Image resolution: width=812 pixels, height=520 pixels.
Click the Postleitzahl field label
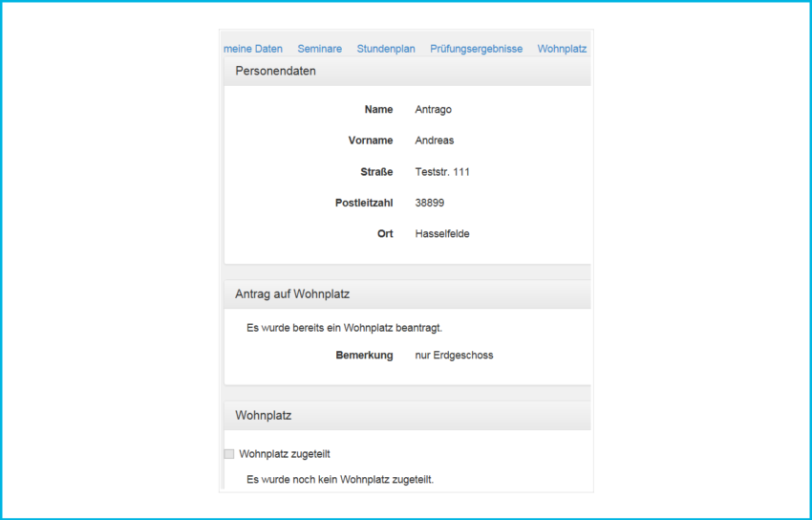tap(363, 203)
